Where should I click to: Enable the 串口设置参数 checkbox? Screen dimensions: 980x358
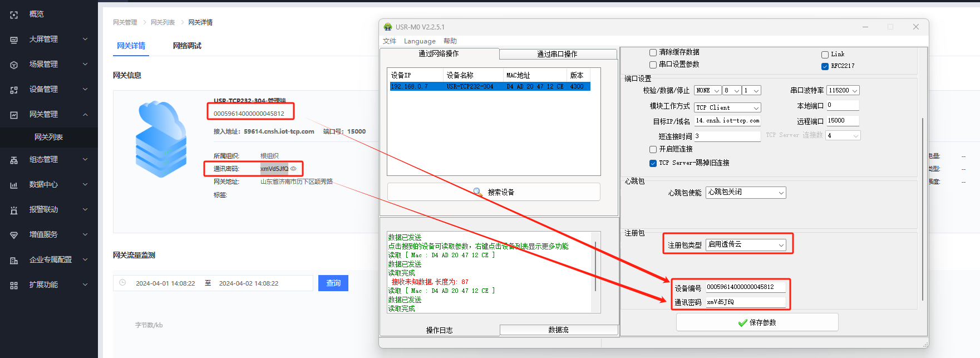coord(653,65)
